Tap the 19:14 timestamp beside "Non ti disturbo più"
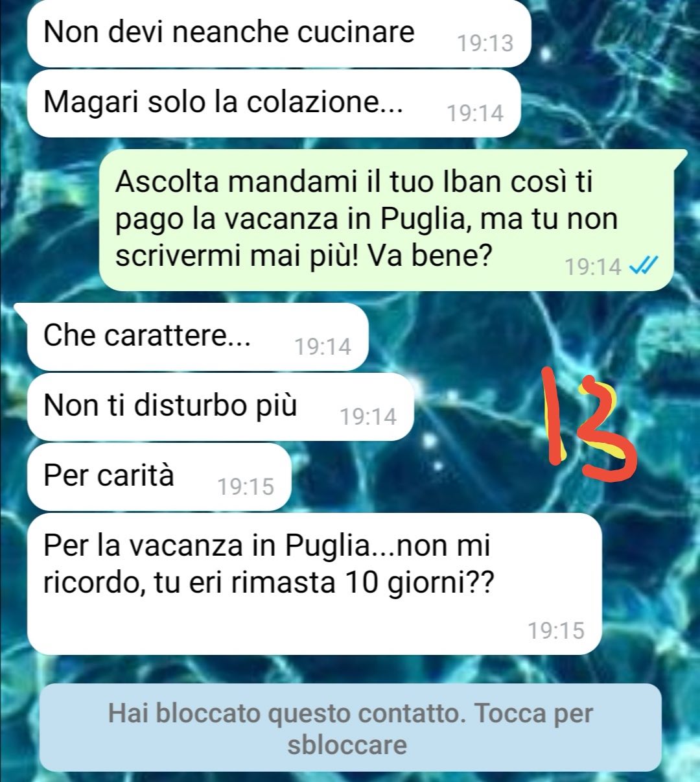Viewport: 700px width, 782px height. [368, 417]
